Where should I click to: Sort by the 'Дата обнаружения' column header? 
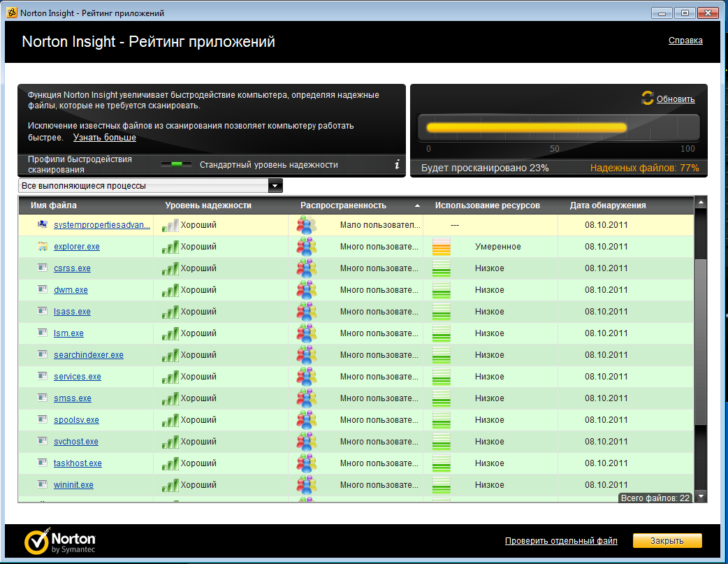click(608, 205)
